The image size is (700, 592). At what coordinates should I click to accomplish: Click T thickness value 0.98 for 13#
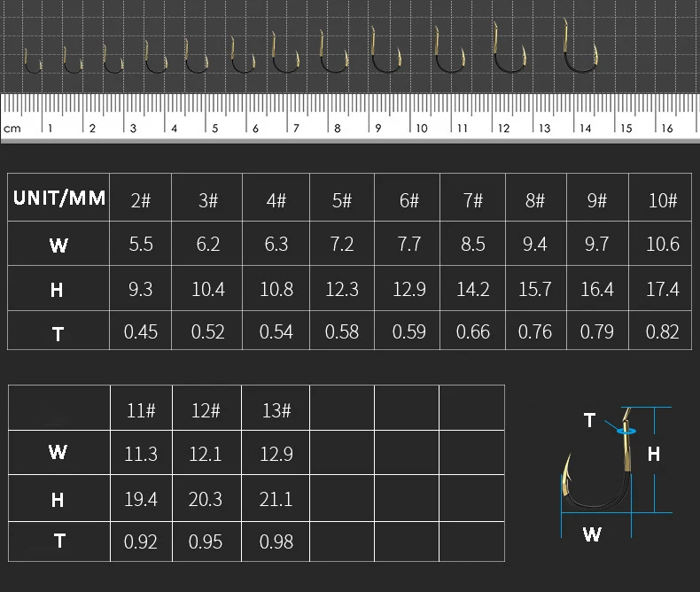276,541
